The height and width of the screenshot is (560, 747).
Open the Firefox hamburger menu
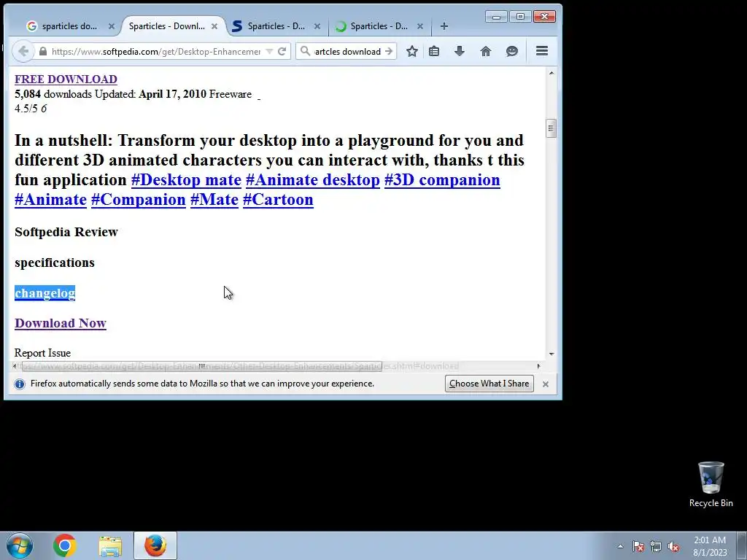point(542,51)
